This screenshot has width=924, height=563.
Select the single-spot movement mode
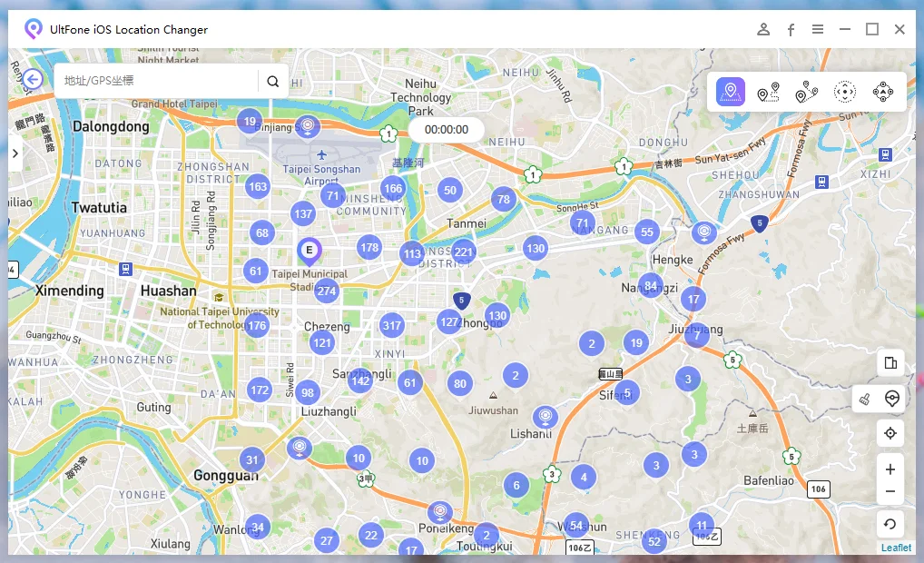[x=769, y=92]
